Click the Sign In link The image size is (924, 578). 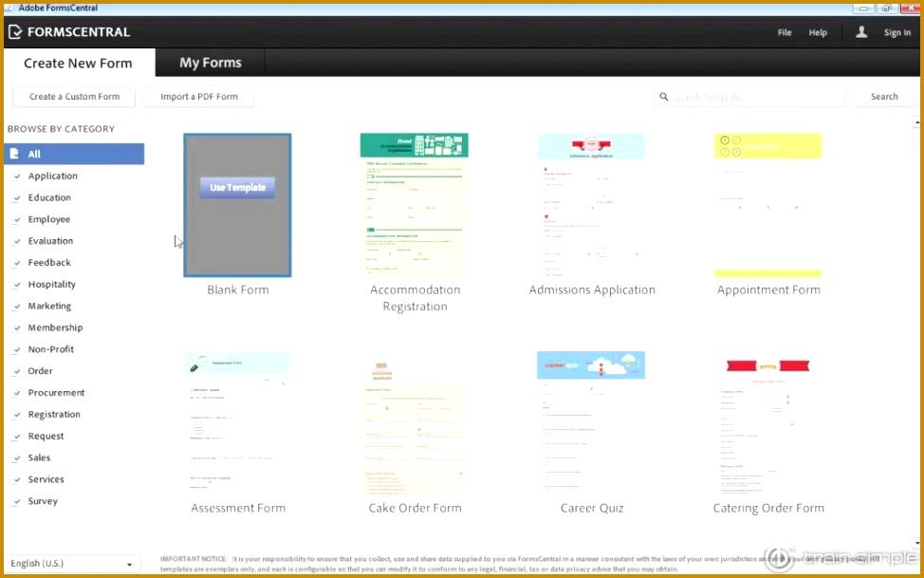[897, 31]
